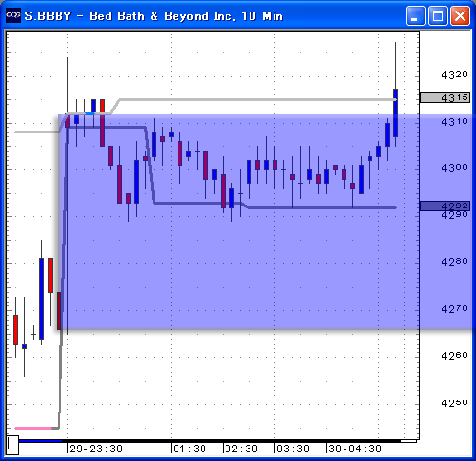Image resolution: width=476 pixels, height=461 pixels.
Task: Select the 4315 price marker label
Action: click(445, 97)
